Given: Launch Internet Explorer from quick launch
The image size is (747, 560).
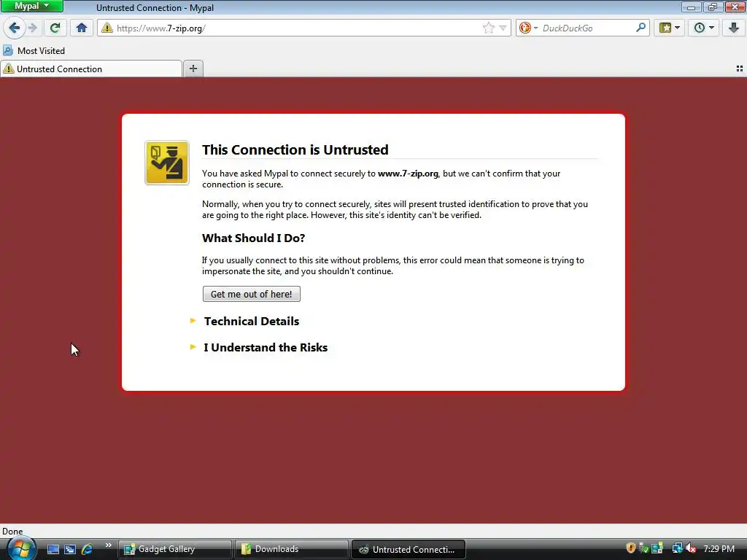Looking at the screenshot, I should [x=88, y=549].
